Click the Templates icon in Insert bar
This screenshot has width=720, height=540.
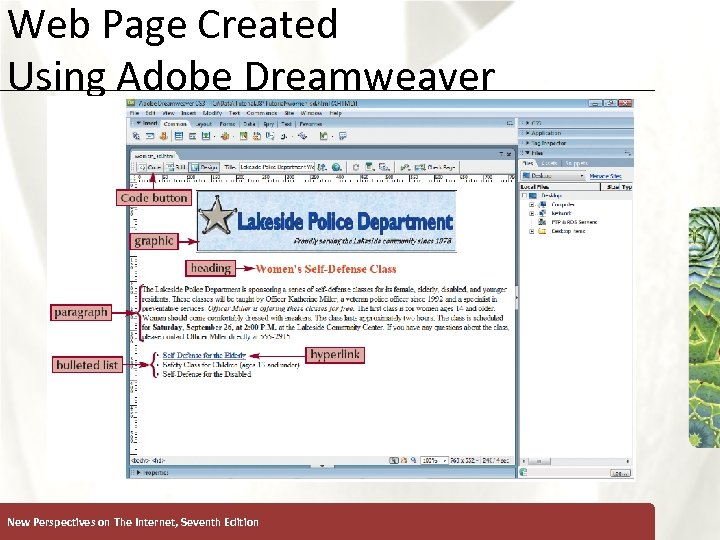click(x=324, y=136)
